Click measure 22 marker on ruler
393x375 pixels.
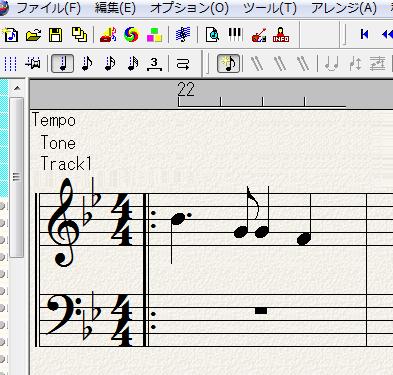[186, 90]
